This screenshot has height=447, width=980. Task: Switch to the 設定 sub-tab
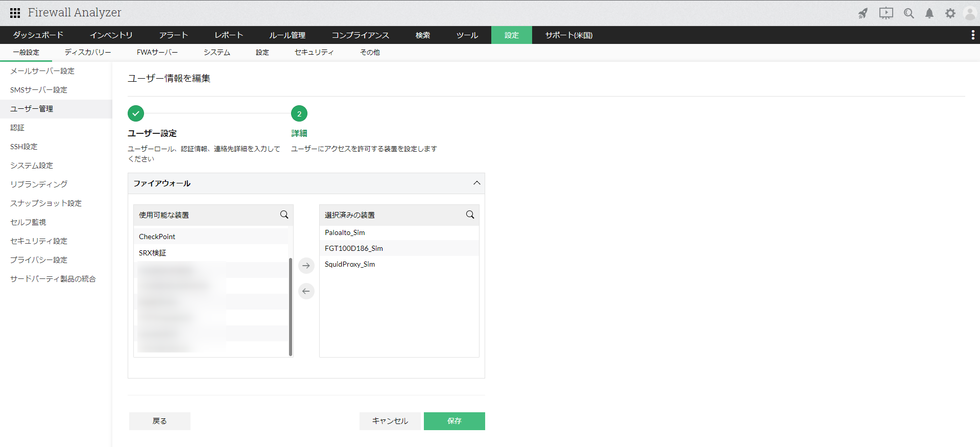click(x=262, y=53)
